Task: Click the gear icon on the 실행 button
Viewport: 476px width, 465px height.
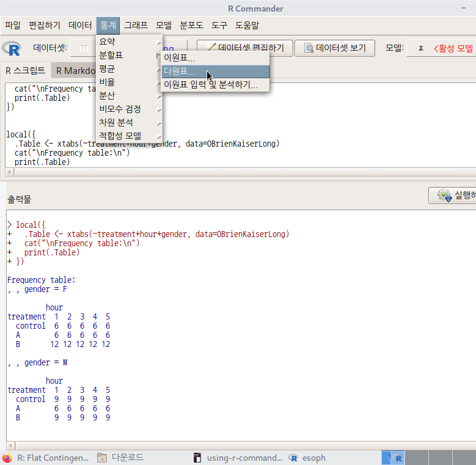Action: (444, 195)
